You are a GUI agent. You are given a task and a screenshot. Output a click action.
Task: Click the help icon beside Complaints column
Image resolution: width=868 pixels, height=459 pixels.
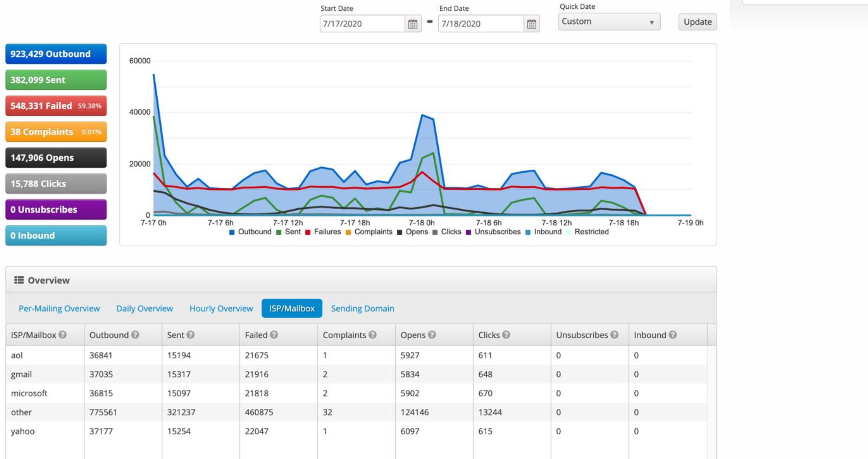[372, 335]
